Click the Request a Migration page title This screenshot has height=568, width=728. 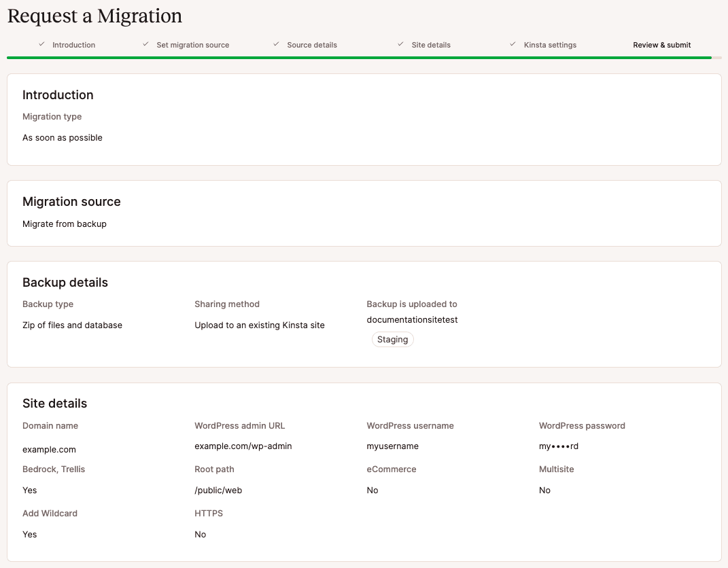coord(94,16)
